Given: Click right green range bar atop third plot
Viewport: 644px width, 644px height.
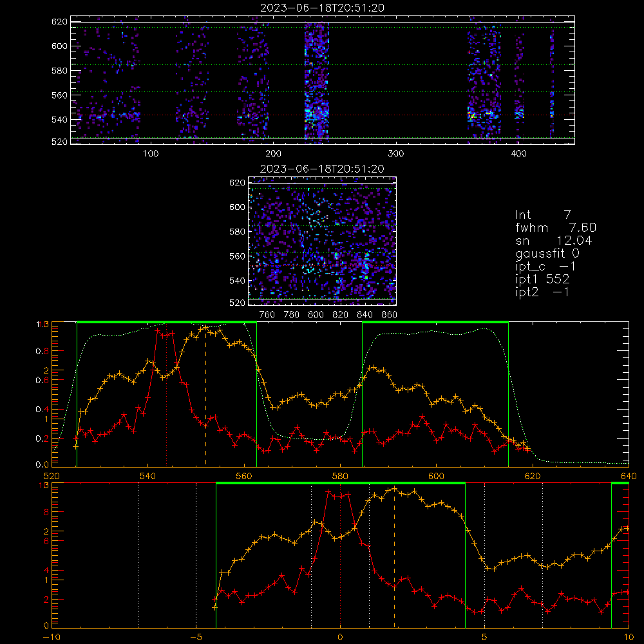Looking at the screenshot, I should [x=435, y=323].
